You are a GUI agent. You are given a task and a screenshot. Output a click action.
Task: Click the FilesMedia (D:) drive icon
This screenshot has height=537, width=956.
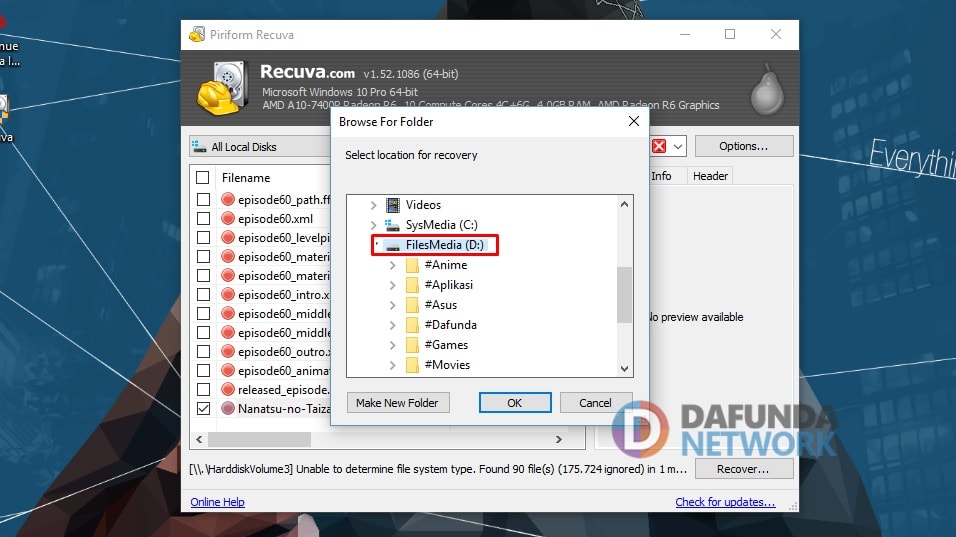393,245
